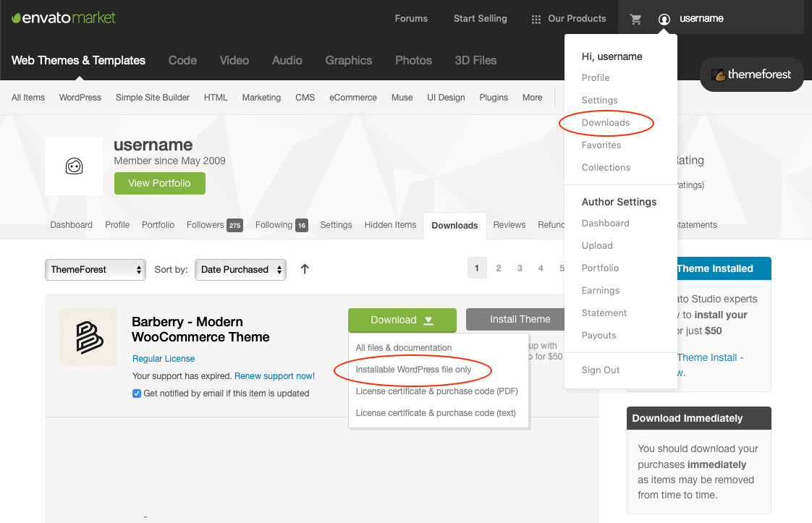This screenshot has width=812, height=523.
Task: Open the Code marketplace category
Action: click(x=182, y=60)
